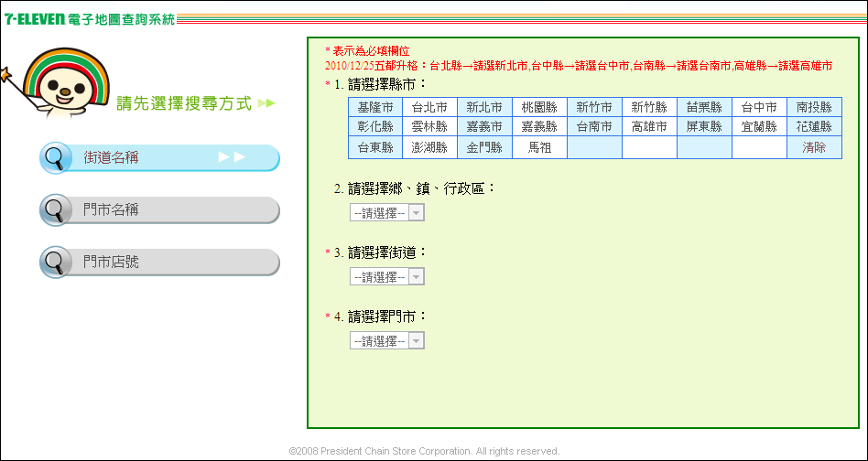Click green arrows next to 請先選擇搜尋方式
868x461 pixels.
266,104
